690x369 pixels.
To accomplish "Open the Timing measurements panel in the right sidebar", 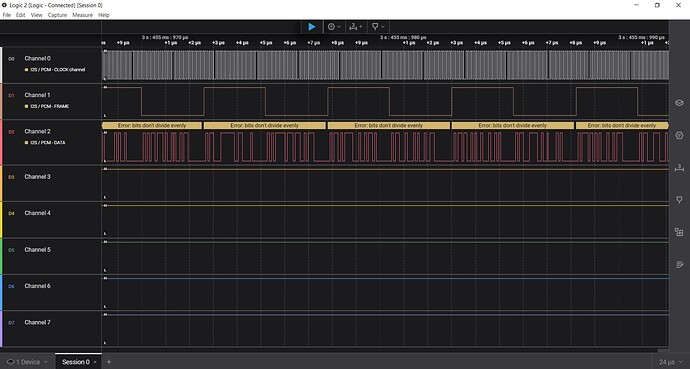I will point(679,168).
